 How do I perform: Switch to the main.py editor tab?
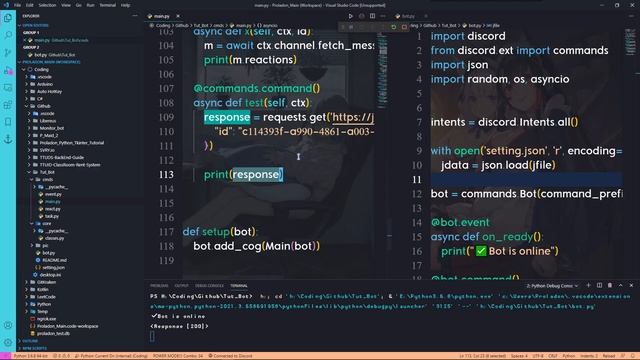[162, 16]
